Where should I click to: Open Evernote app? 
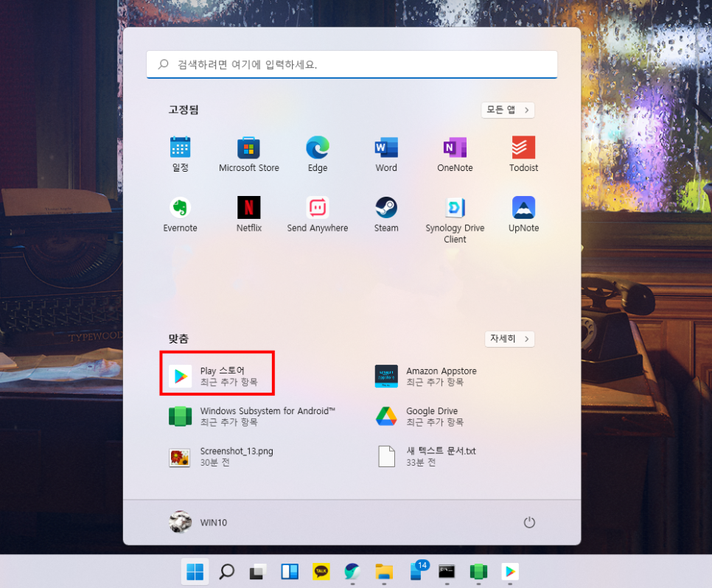coord(181,214)
